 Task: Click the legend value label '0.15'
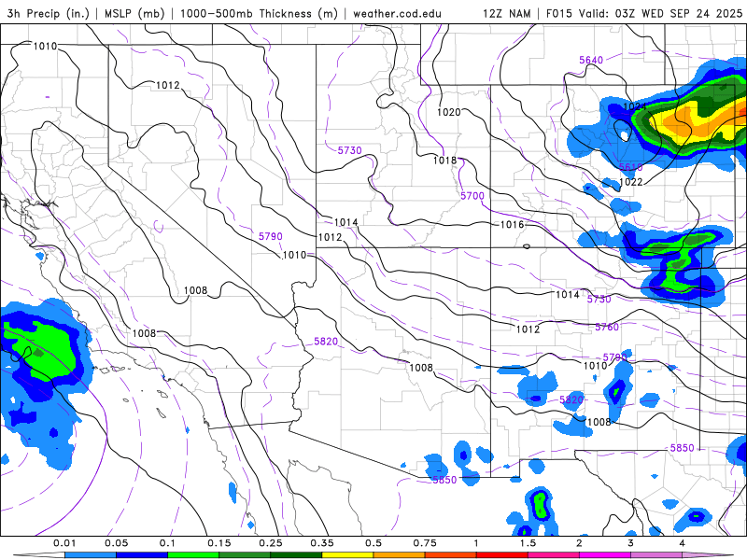pyautogui.click(x=218, y=543)
